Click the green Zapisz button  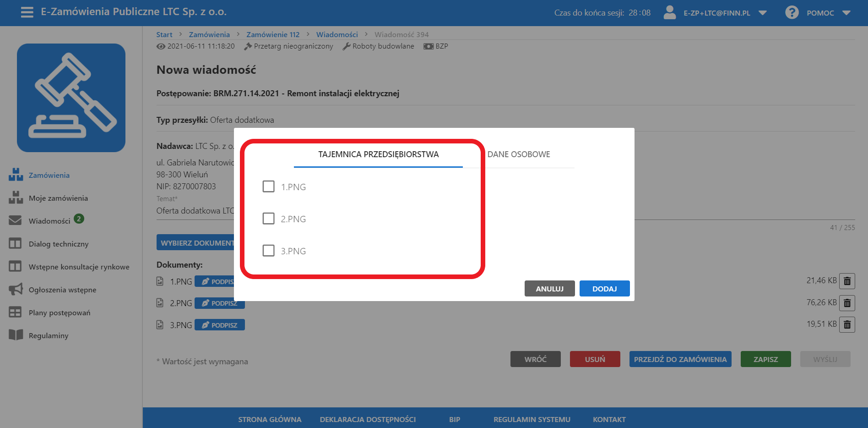pos(766,359)
